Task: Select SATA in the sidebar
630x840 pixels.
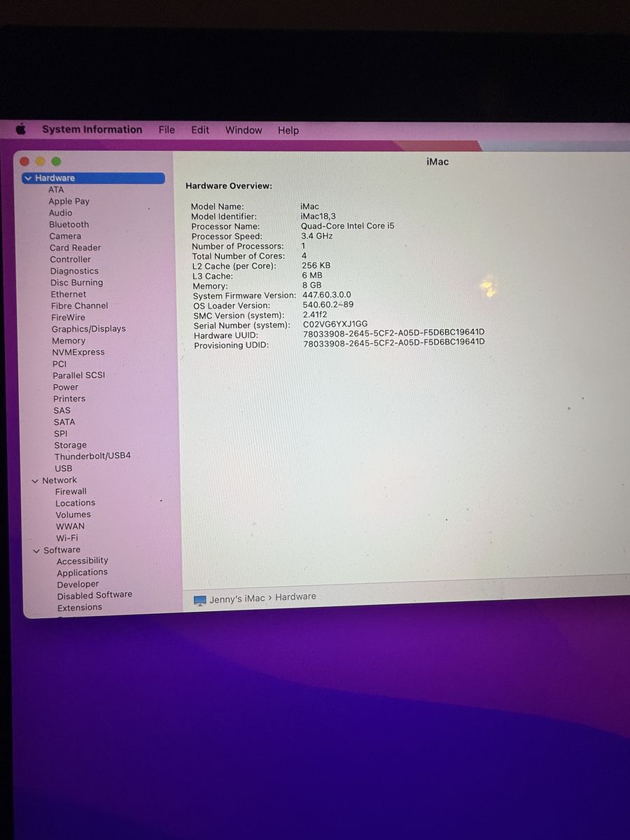Action: pos(64,422)
